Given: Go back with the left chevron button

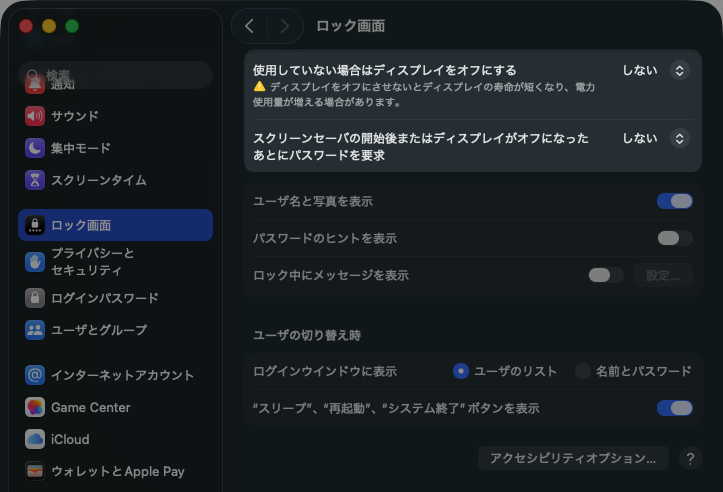Looking at the screenshot, I should (x=249, y=26).
